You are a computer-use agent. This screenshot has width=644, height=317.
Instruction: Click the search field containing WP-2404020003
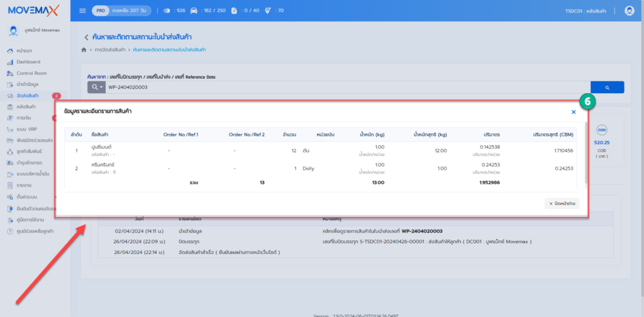346,87
